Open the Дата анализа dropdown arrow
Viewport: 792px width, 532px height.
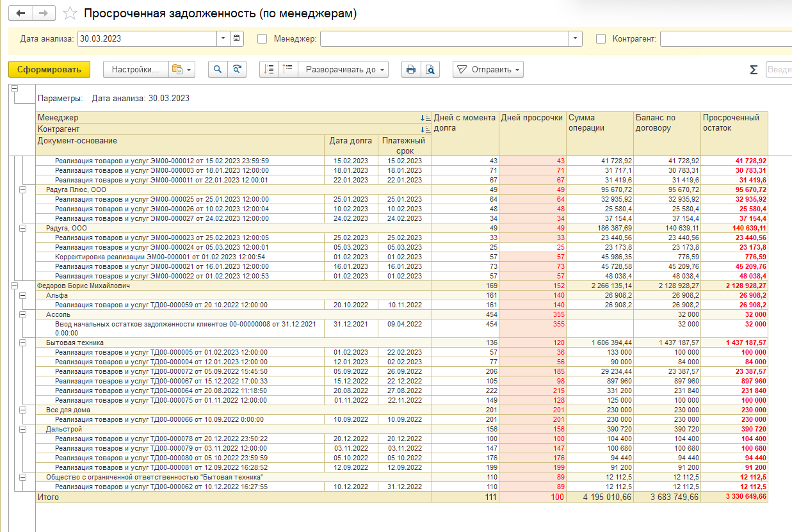(x=223, y=38)
